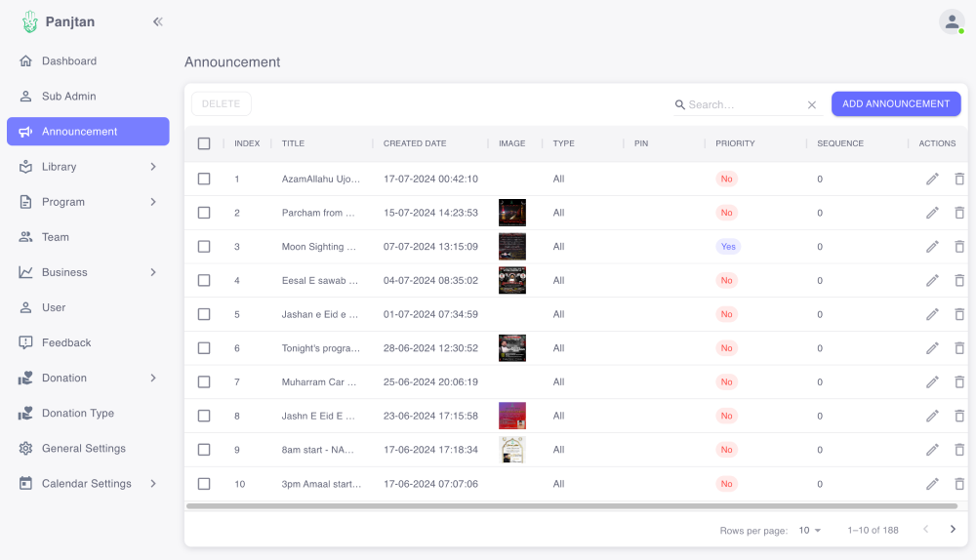Collapse the sidebar with double-chevron icon
976x560 pixels.
pyautogui.click(x=158, y=21)
